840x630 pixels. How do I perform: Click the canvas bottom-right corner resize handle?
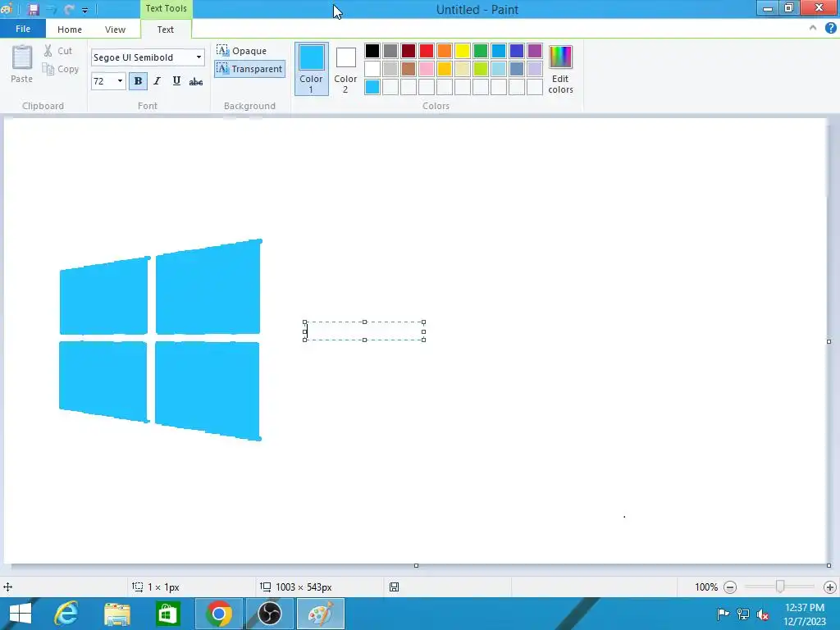pyautogui.click(x=829, y=566)
